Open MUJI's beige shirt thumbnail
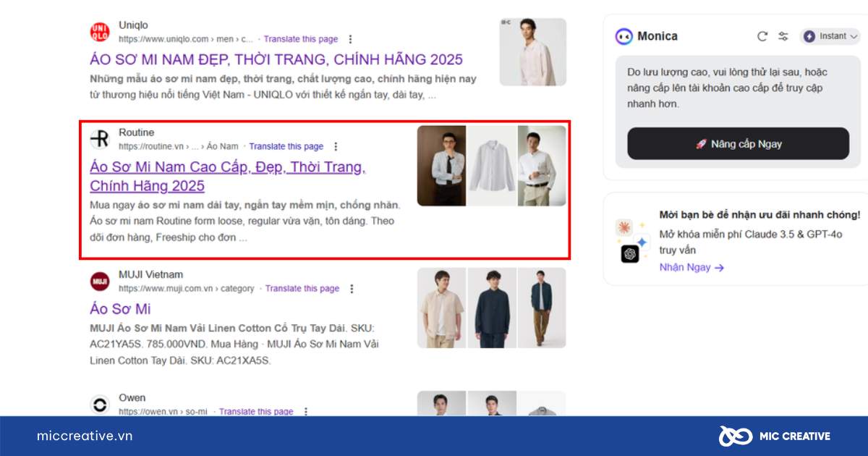Image resolution: width=868 pixels, height=456 pixels. point(441,308)
